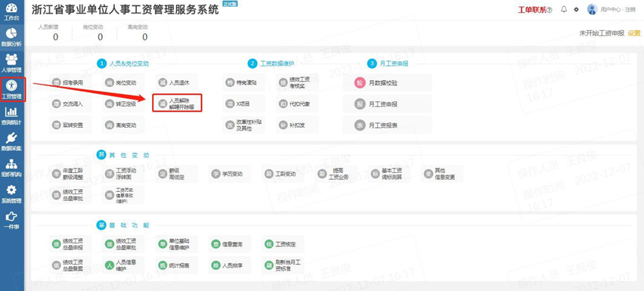The height and width of the screenshot is (291, 644).
Task: Open 月数据校验 function
Action: [387, 83]
